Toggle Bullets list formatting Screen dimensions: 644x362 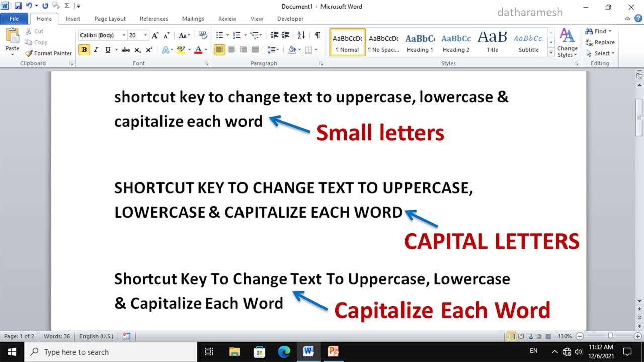(x=219, y=35)
